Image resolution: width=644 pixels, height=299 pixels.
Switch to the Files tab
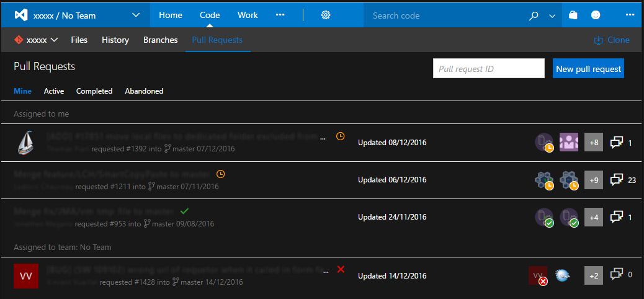click(x=79, y=40)
